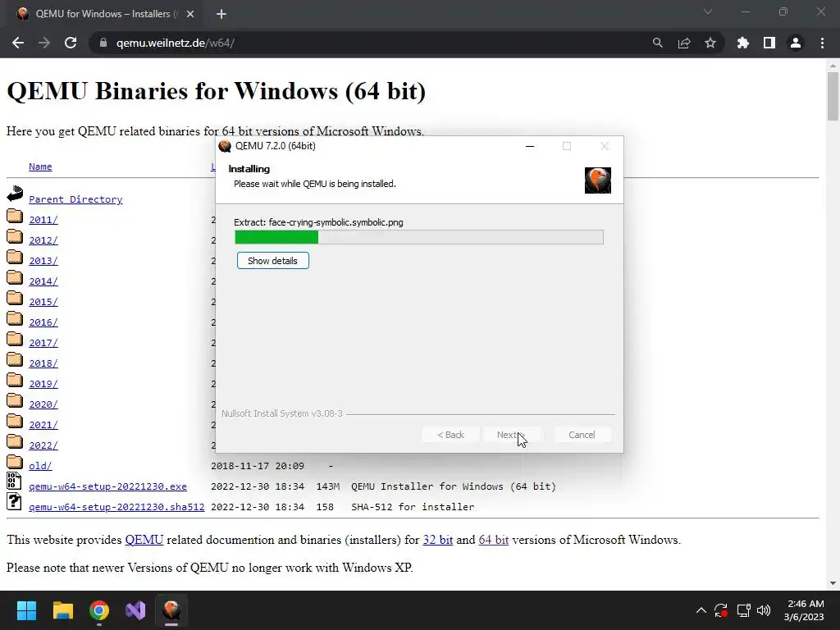Screen dimensions: 840x630
Task: Open network settings tray icon
Action: tap(743, 610)
